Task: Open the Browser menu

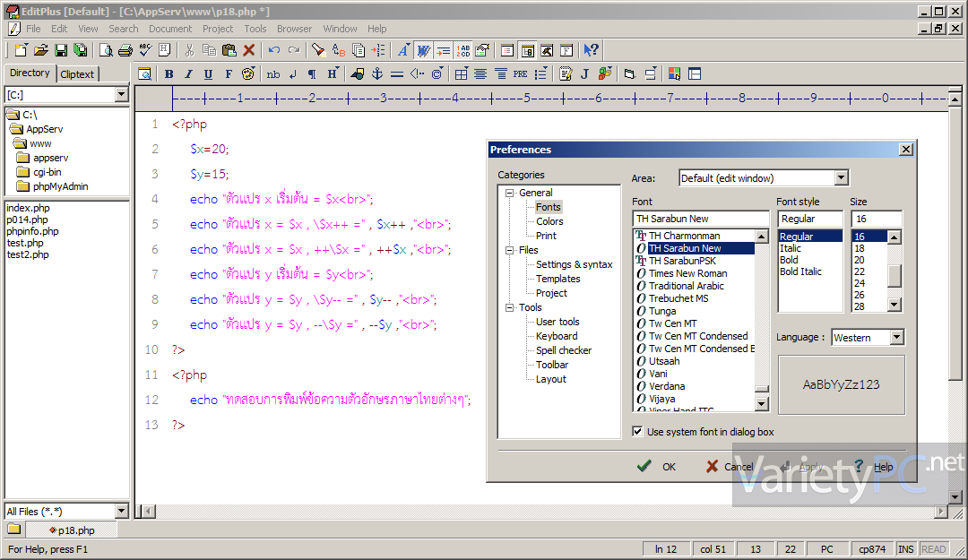Action: click(x=294, y=28)
